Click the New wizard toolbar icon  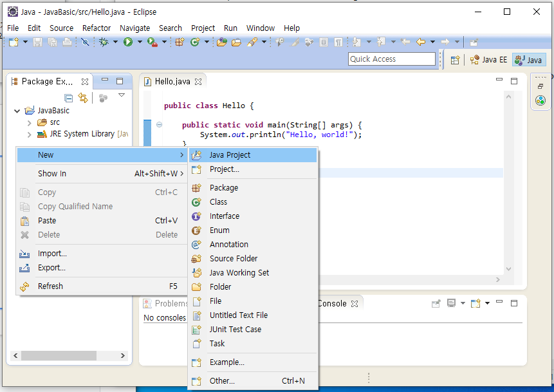pyautogui.click(x=14, y=42)
